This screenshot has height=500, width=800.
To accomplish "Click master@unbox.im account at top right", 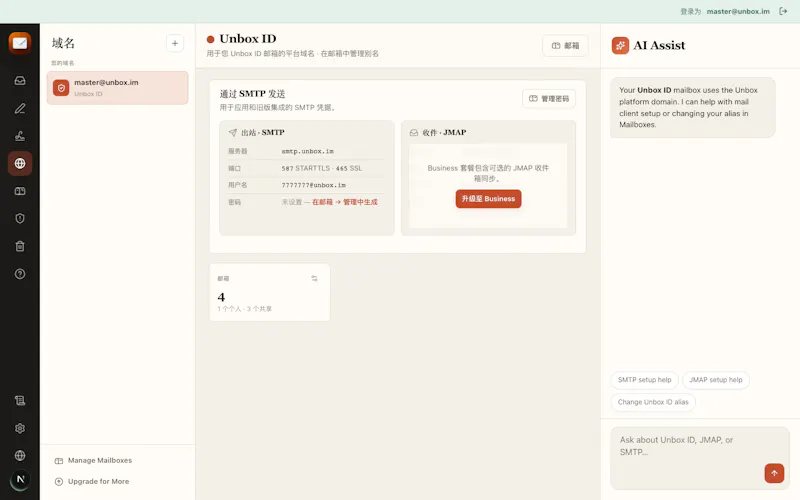I will [738, 11].
